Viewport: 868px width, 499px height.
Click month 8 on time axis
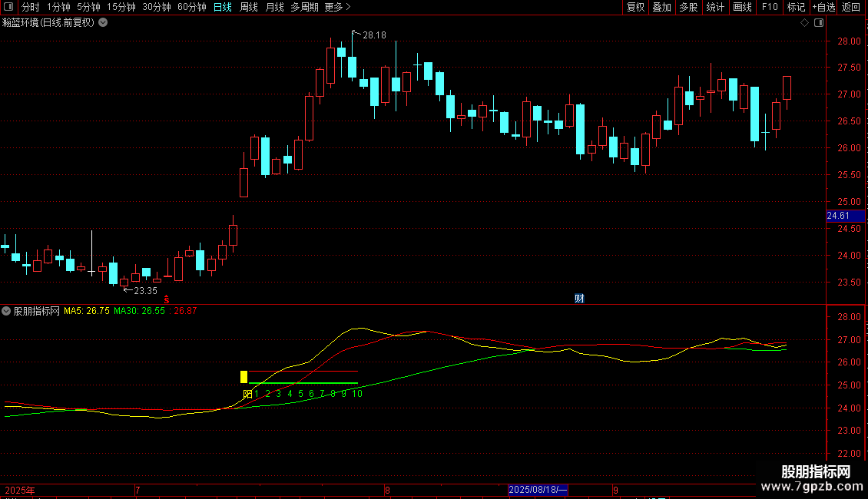[387, 490]
